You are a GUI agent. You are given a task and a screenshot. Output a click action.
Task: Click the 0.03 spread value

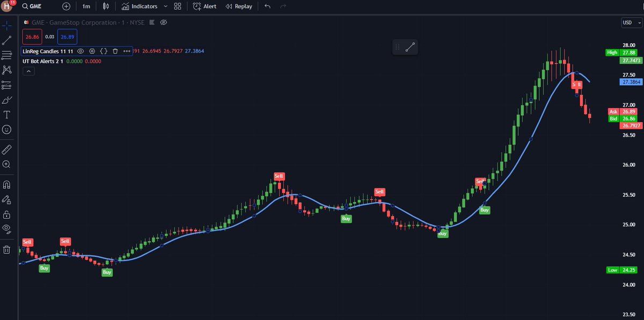(x=49, y=36)
